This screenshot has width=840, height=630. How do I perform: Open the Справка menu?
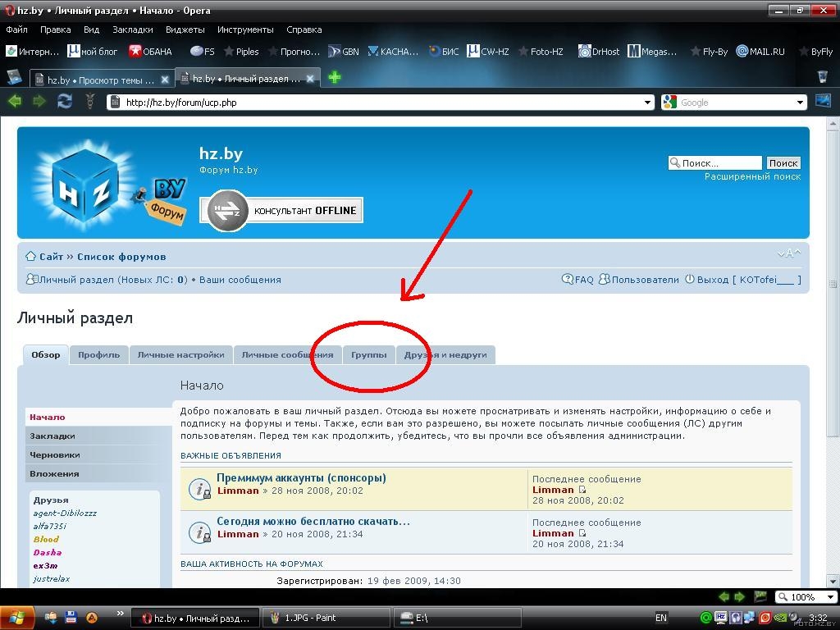point(304,30)
